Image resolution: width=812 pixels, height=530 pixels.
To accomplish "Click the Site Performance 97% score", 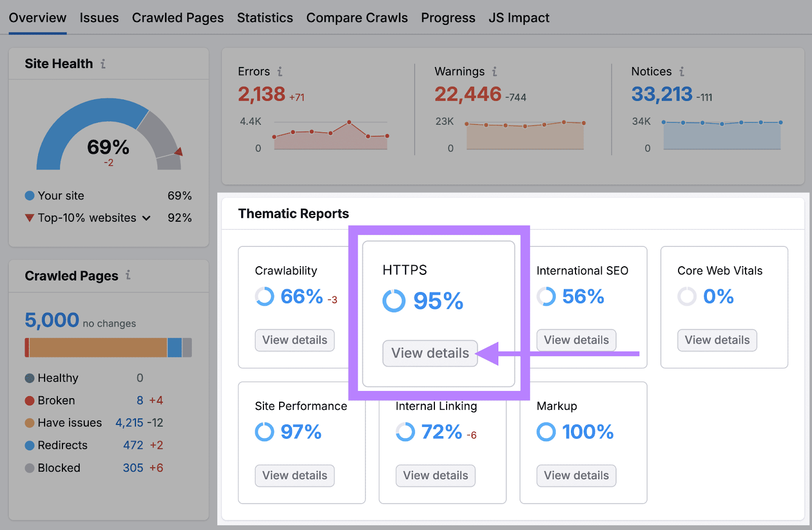I will pyautogui.click(x=301, y=432).
